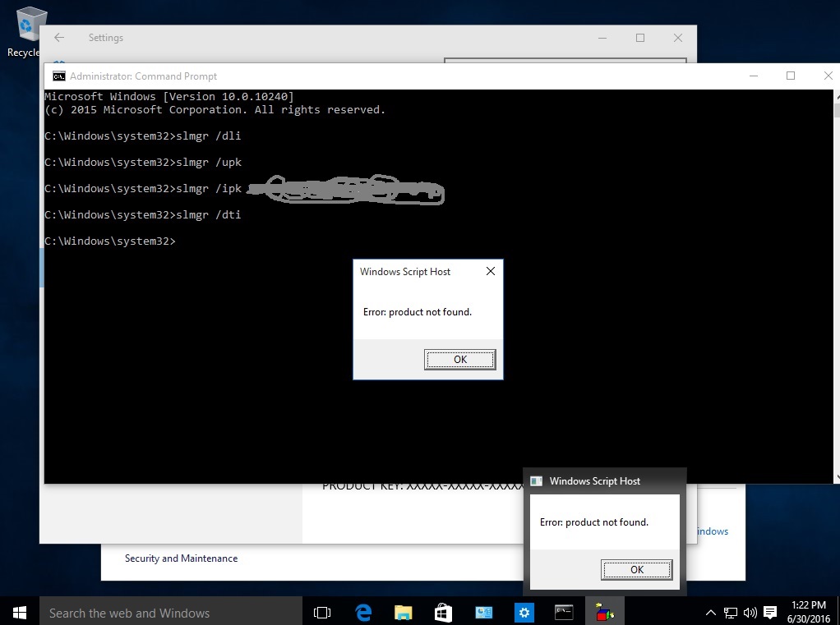
Task: Open the Windows Store taskbar icon
Action: tap(443, 612)
